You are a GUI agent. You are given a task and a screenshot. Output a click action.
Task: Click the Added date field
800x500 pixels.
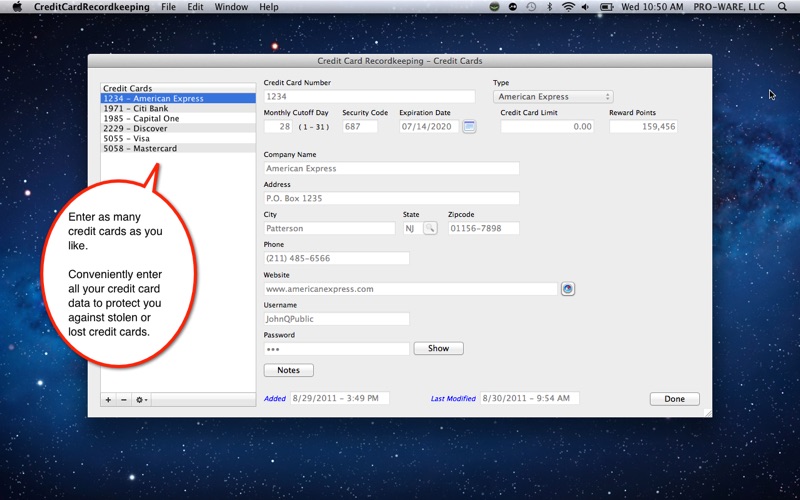tap(340, 398)
